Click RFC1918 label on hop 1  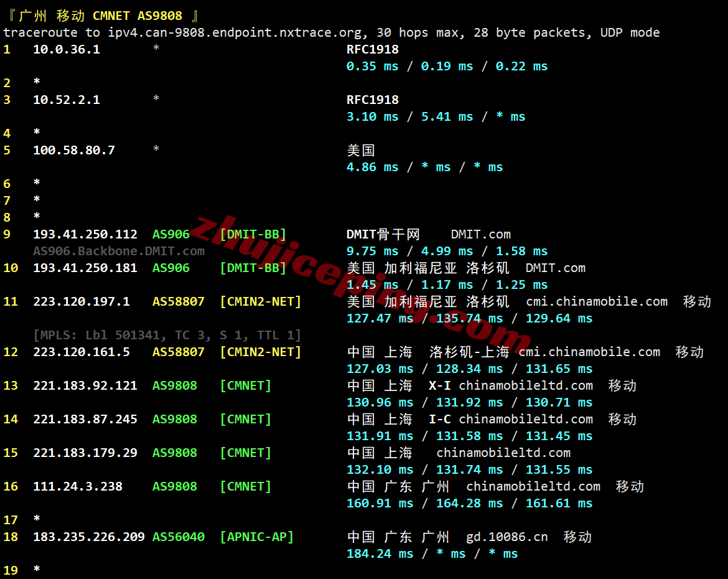[373, 50]
